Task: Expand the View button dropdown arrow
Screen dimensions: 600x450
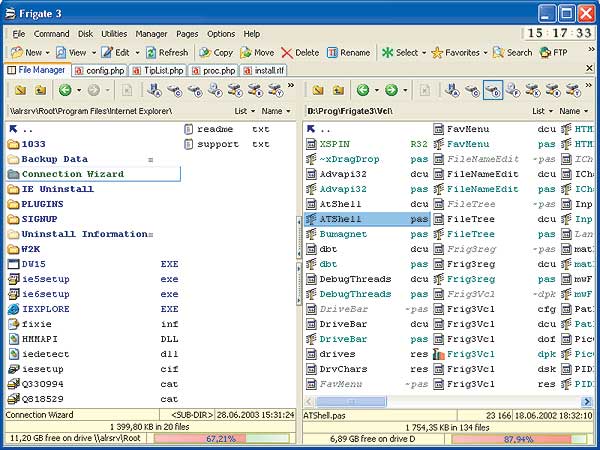Action: pyautogui.click(x=93, y=53)
